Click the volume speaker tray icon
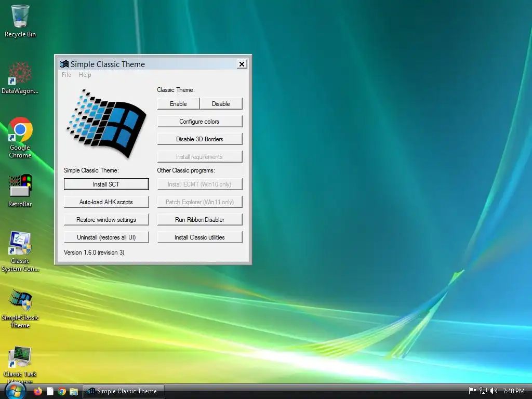Viewport: 532px width, 399px height. tap(494, 391)
